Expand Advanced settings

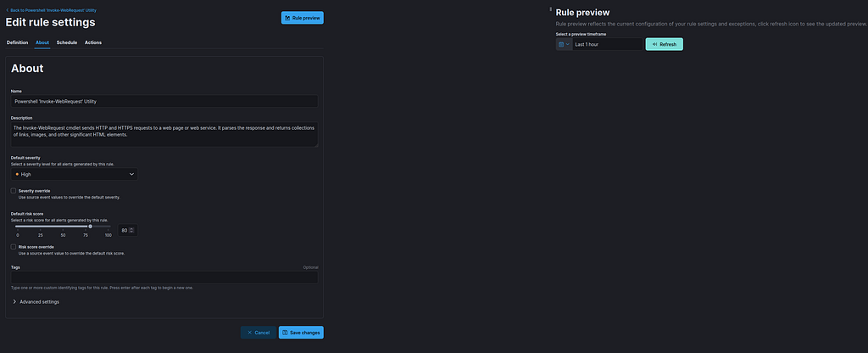click(x=36, y=302)
